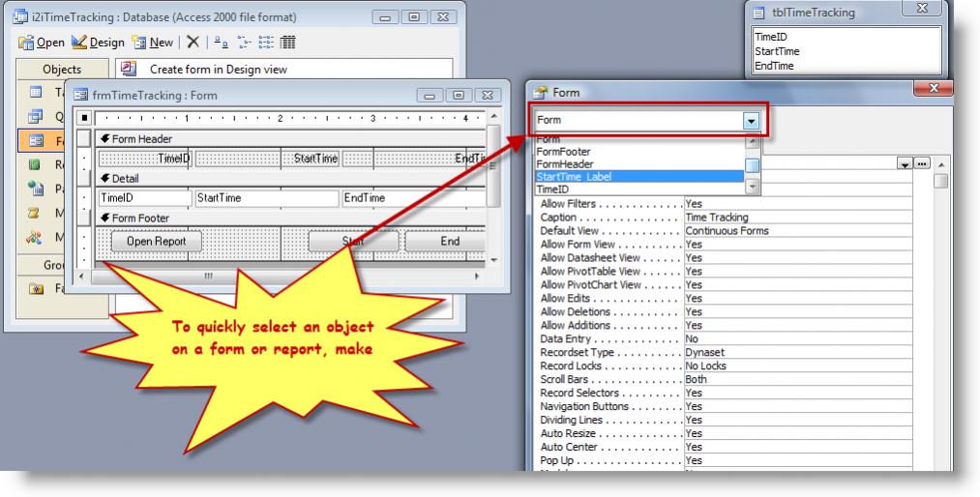The width and height of the screenshot is (980, 497).
Task: Click the Detail section bar
Action: pyautogui.click(x=290, y=178)
